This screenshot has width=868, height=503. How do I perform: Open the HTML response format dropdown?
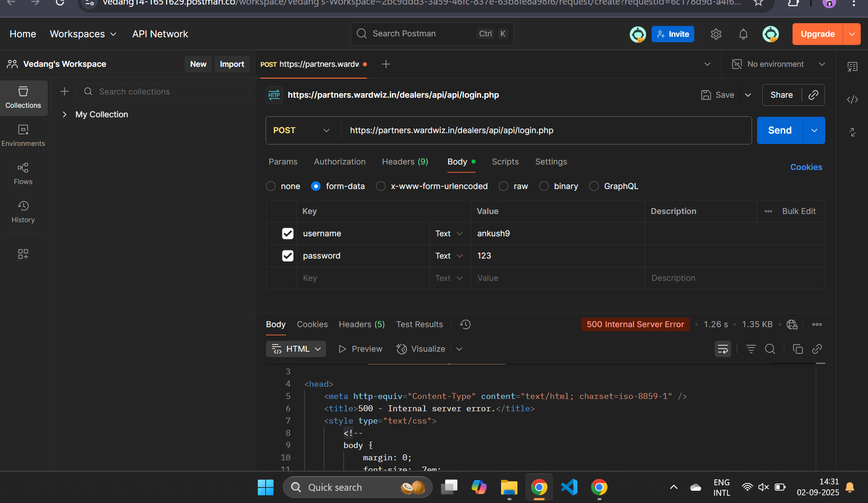click(296, 349)
